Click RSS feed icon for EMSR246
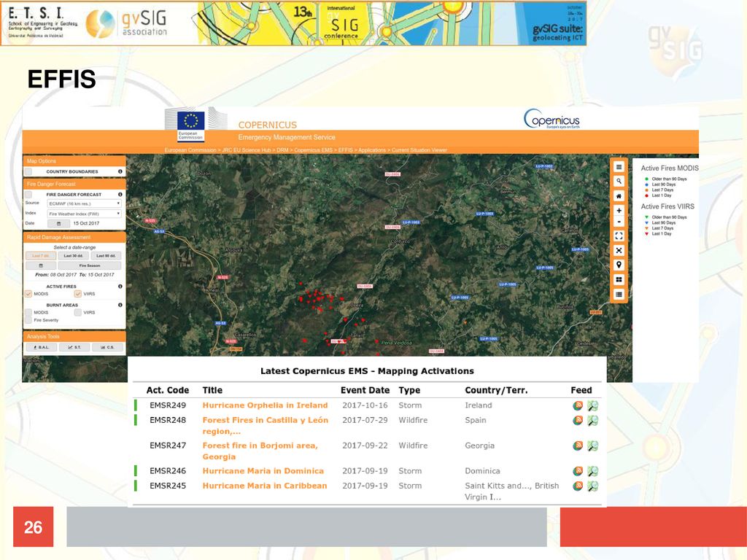Image resolution: width=747 pixels, height=560 pixels. (x=578, y=471)
